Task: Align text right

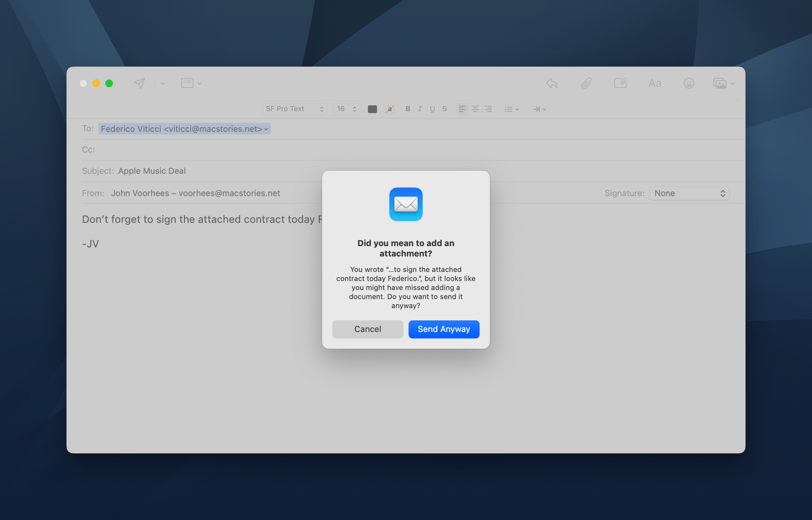Action: click(488, 109)
